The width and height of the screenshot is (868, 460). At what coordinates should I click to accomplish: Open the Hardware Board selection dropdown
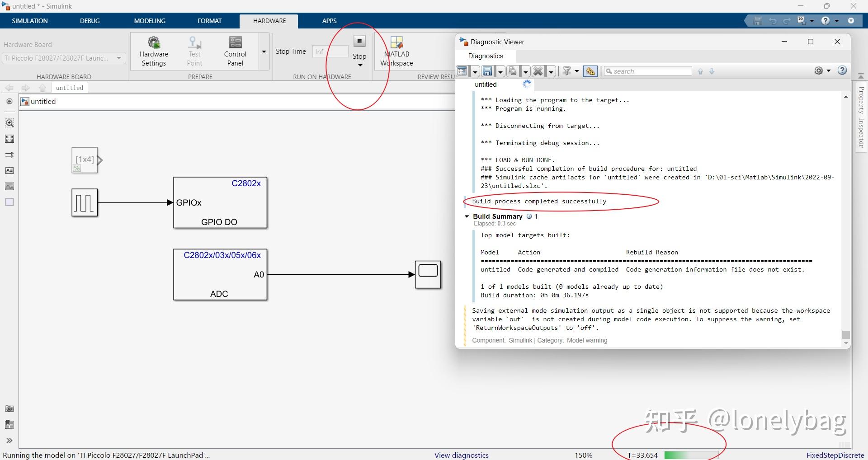coord(118,58)
